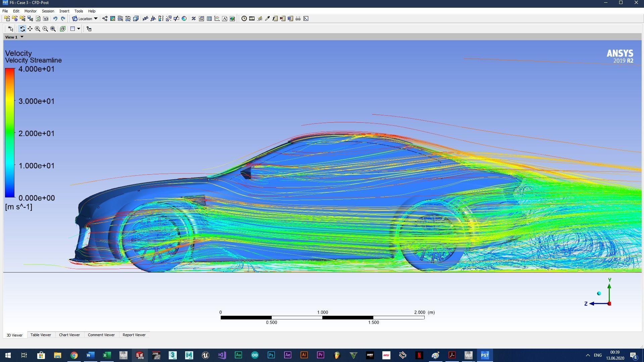This screenshot has height=362, width=644.
Task: Open the animation editor filmstrip icon
Action: point(252,18)
